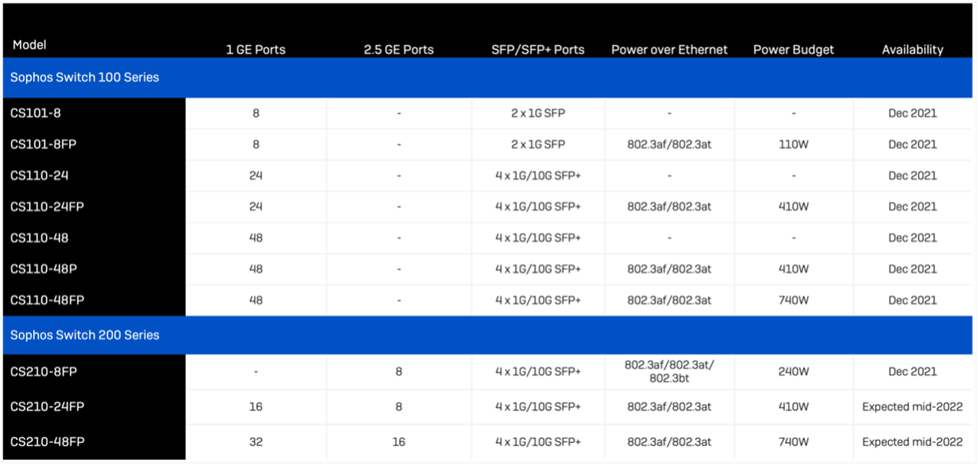Click the Model column header
980x466 pixels.
click(x=30, y=45)
